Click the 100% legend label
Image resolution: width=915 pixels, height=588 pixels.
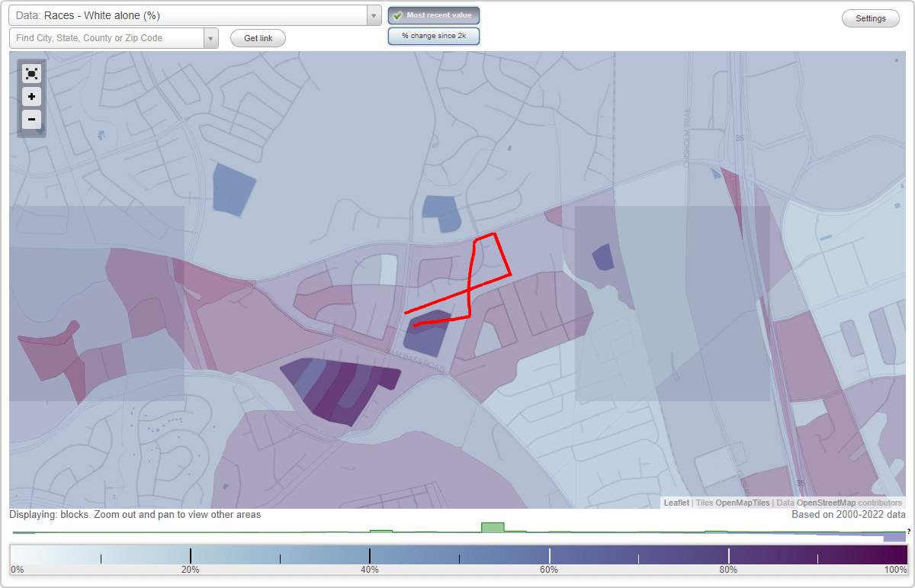click(x=895, y=570)
